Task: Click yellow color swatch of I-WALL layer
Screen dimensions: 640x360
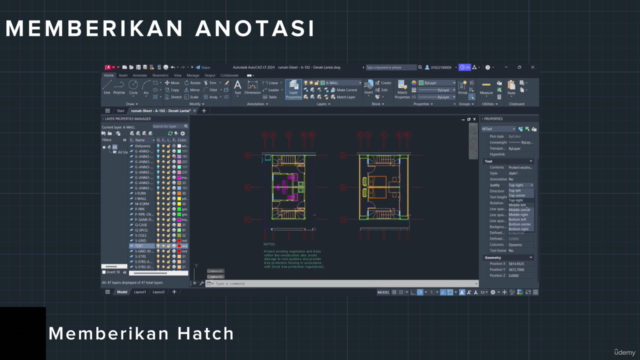Action: pos(179,199)
